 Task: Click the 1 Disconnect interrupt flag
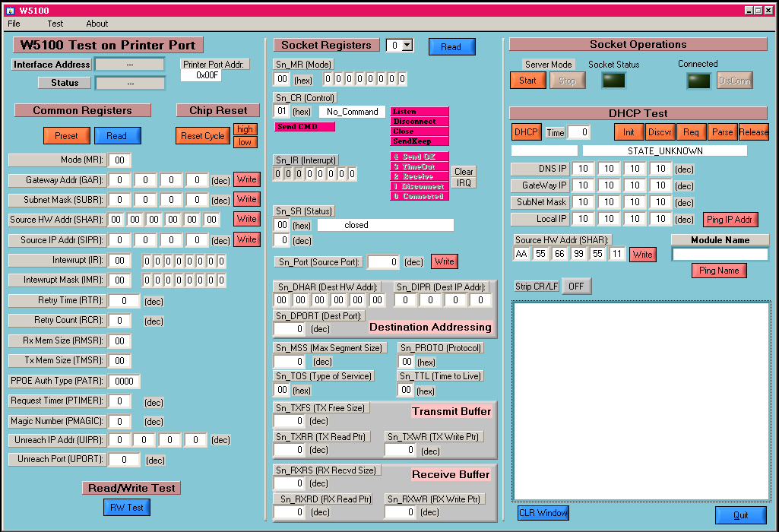(420, 186)
